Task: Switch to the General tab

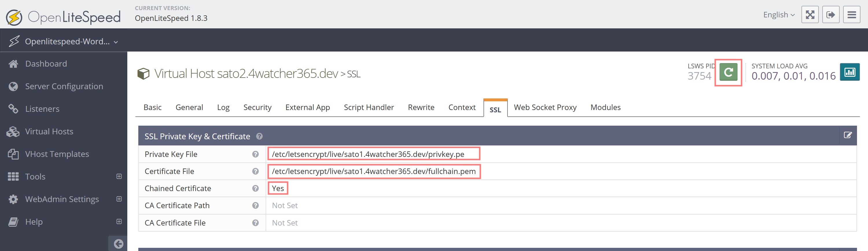Action: (189, 107)
